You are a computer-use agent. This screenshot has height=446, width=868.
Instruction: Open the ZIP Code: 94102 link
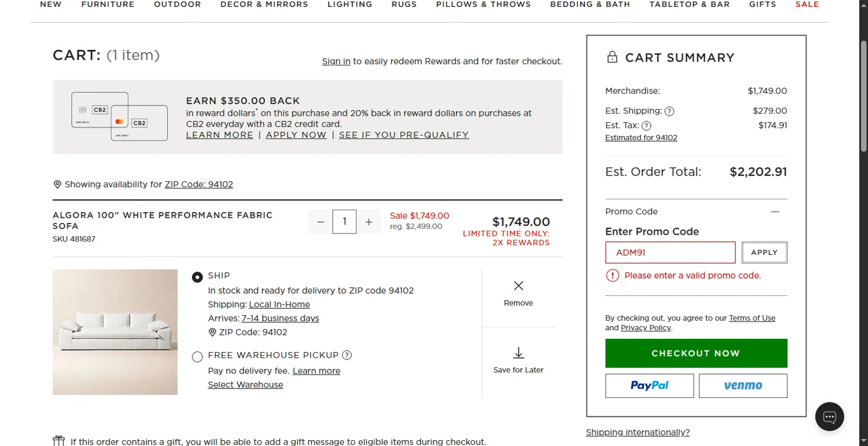click(x=198, y=185)
